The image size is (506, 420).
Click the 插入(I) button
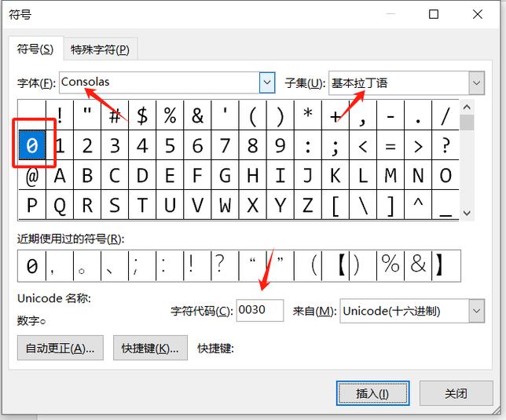pyautogui.click(x=372, y=393)
